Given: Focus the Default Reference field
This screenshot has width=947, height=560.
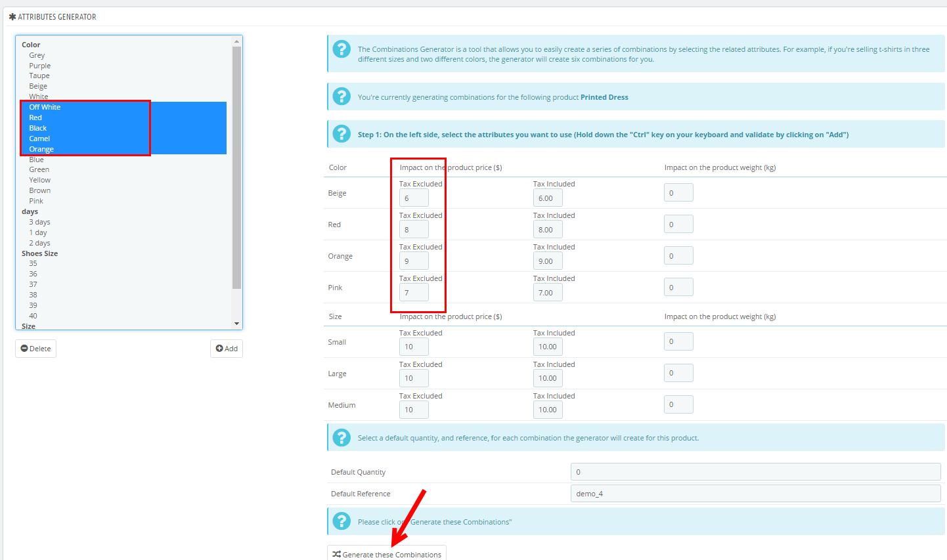Looking at the screenshot, I should coord(755,493).
